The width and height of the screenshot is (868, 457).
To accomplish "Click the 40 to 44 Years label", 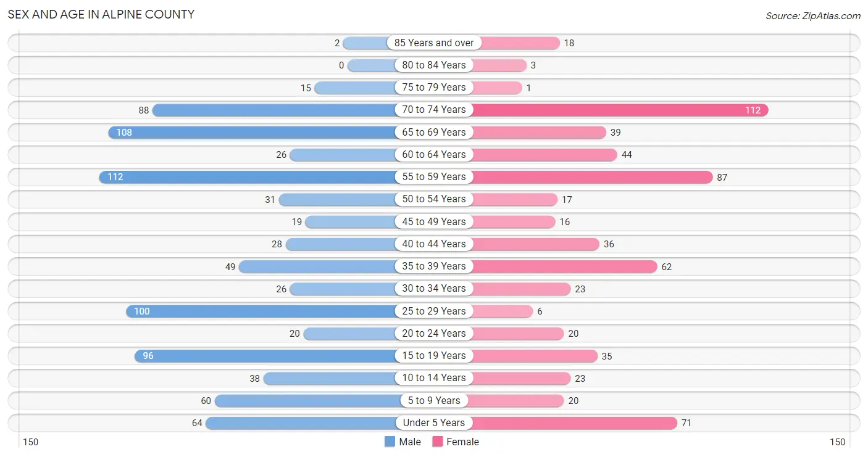I will click(x=434, y=244).
